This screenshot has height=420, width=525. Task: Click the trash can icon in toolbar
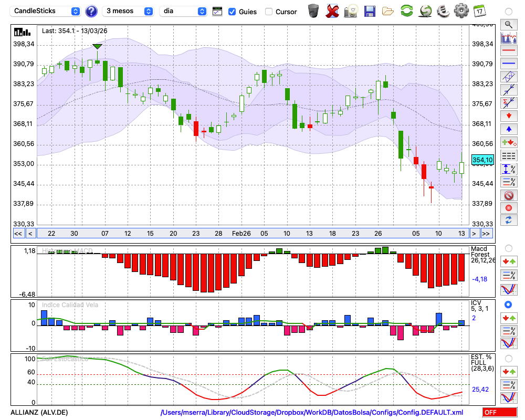point(313,10)
